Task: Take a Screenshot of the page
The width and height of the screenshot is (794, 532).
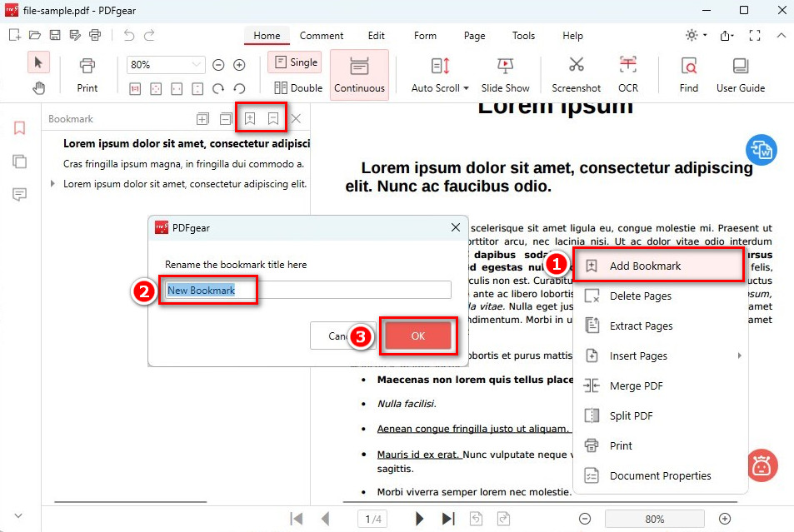Action: pos(576,74)
